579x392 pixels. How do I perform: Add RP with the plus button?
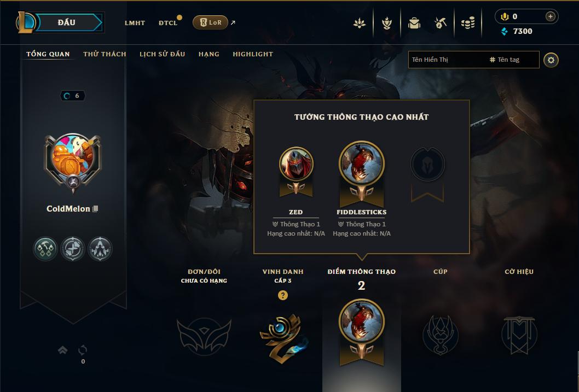[550, 16]
